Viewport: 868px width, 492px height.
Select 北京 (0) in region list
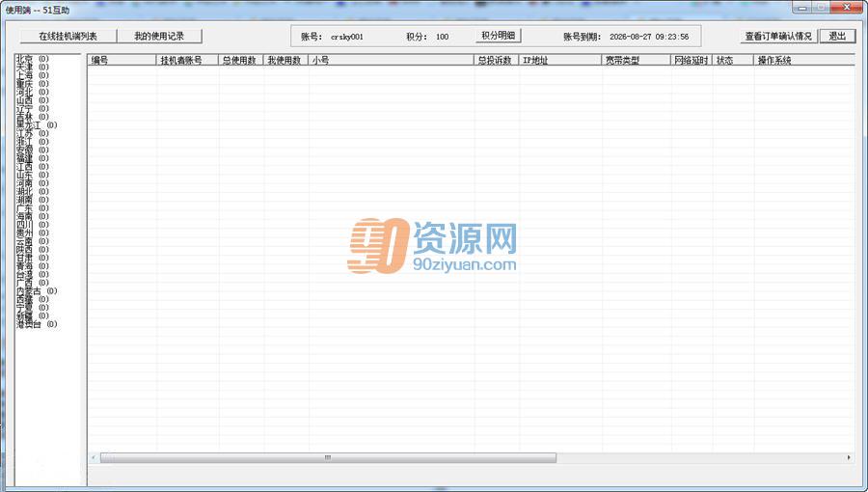(x=32, y=59)
